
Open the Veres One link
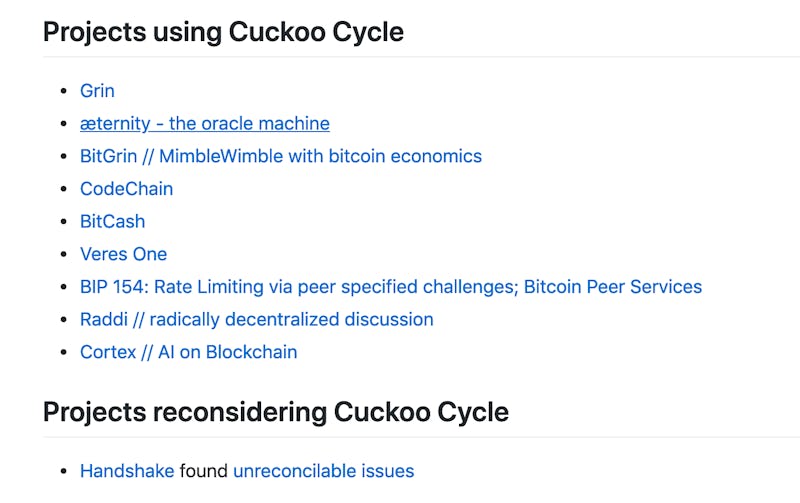click(123, 254)
